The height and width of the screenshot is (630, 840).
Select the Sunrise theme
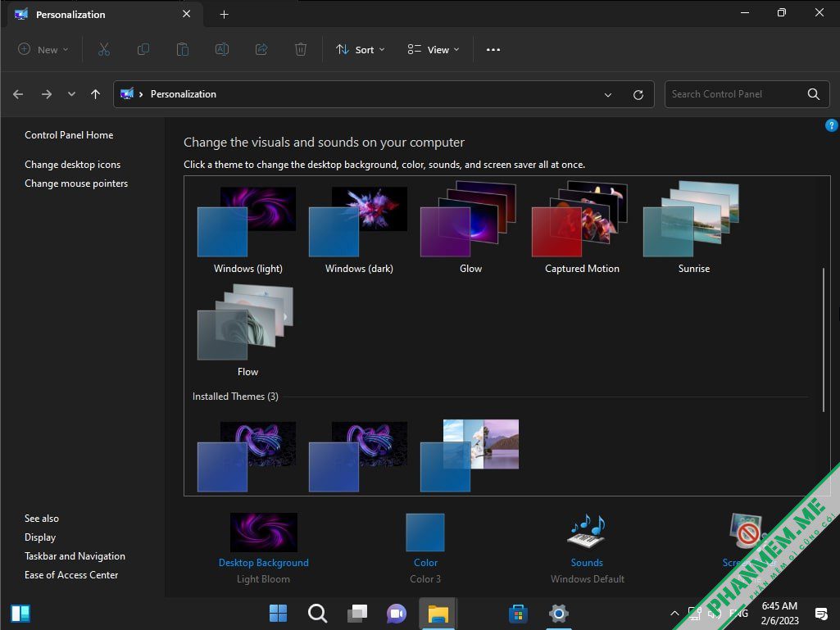point(694,229)
